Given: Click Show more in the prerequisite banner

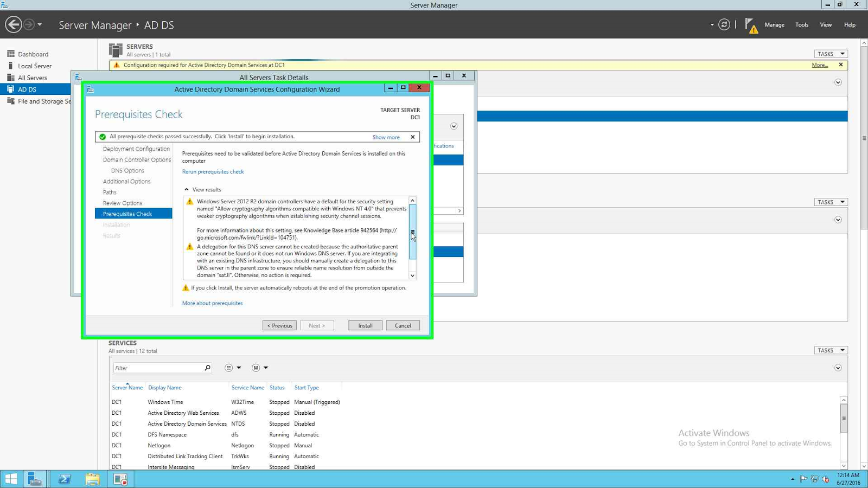Looking at the screenshot, I should [386, 137].
